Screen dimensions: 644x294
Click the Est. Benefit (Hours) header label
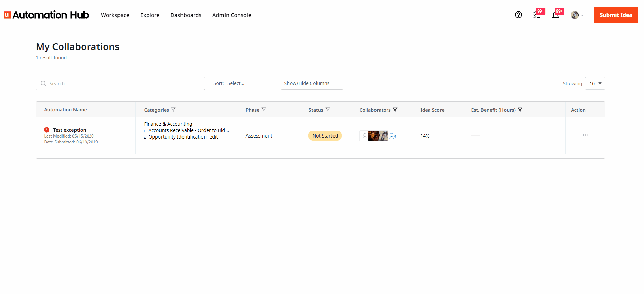(x=493, y=110)
